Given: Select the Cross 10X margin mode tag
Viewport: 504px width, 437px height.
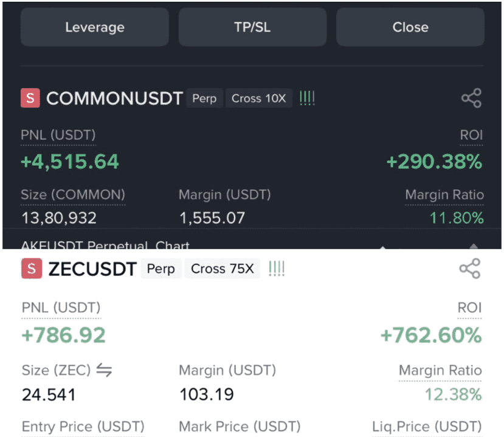Looking at the screenshot, I should click(259, 98).
